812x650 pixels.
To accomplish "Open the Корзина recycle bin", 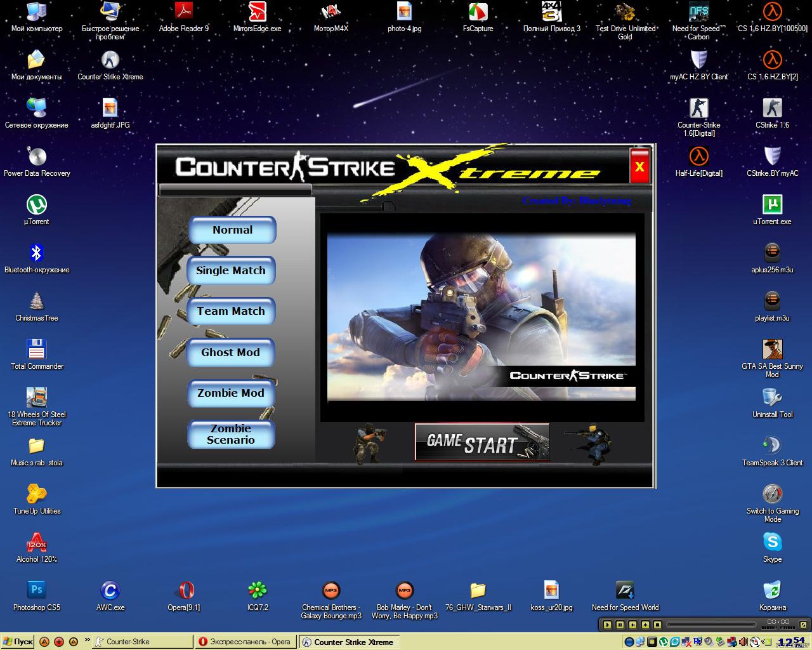I will pyautogui.click(x=773, y=596).
